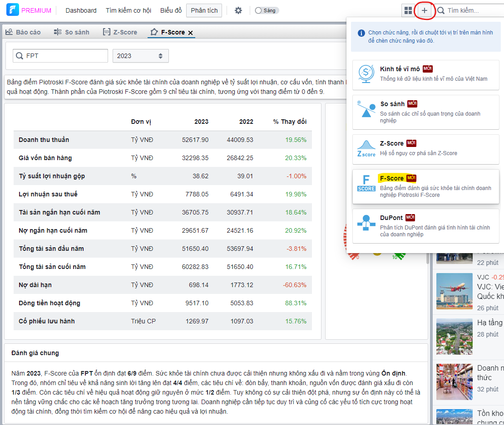The width and height of the screenshot is (504, 425).
Task: Click the -1.00% change value
Action: coord(296,176)
